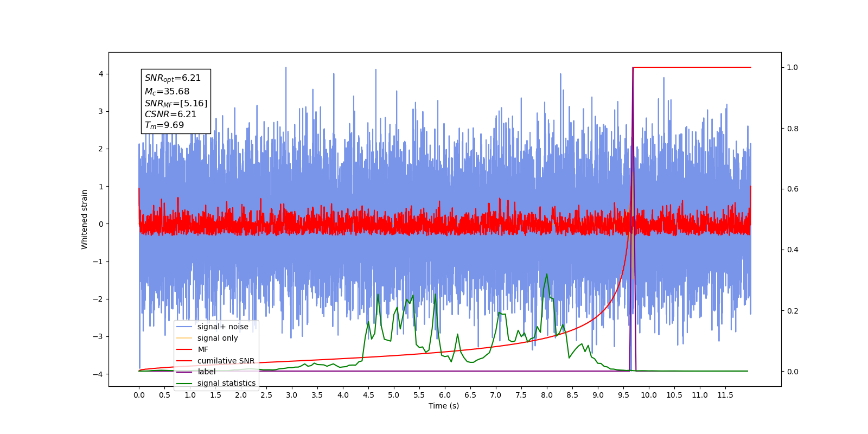
Task: Click the 'signal only' legend entry text
Action: 218,338
